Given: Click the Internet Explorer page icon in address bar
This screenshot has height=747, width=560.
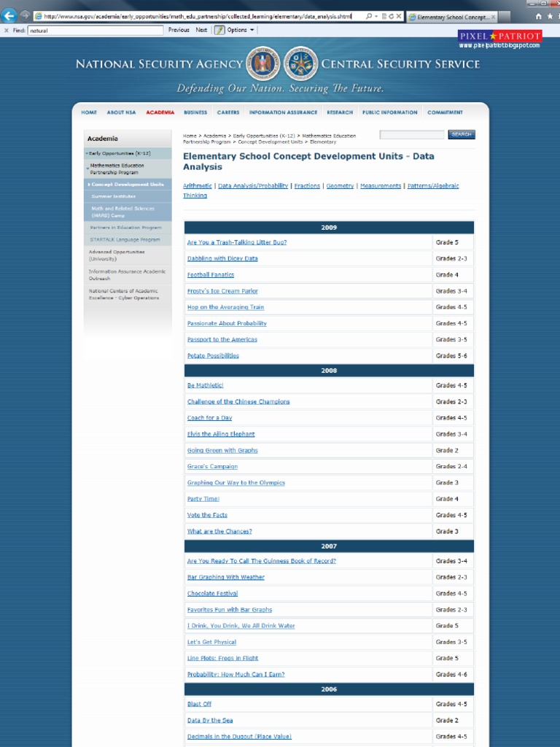Looking at the screenshot, I should click(x=39, y=16).
